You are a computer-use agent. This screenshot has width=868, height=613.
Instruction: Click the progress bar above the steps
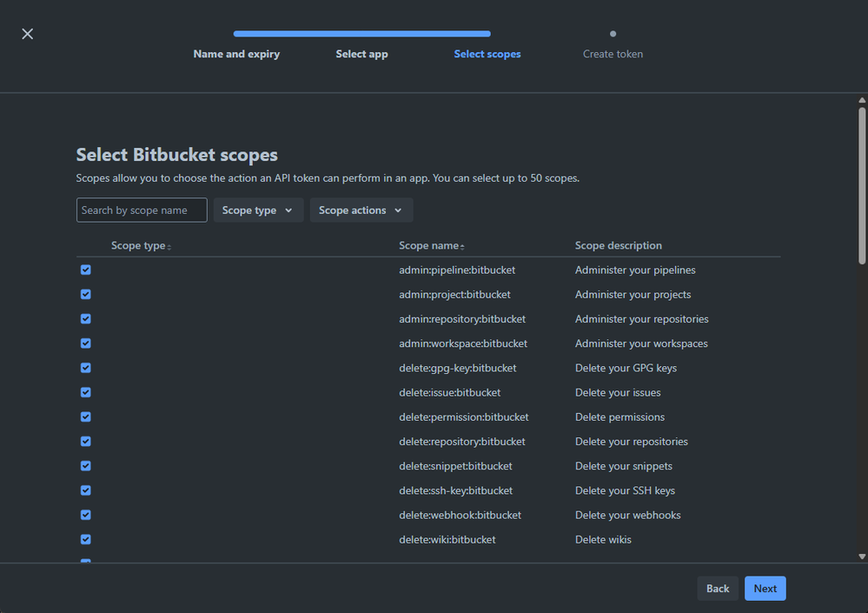coord(362,34)
